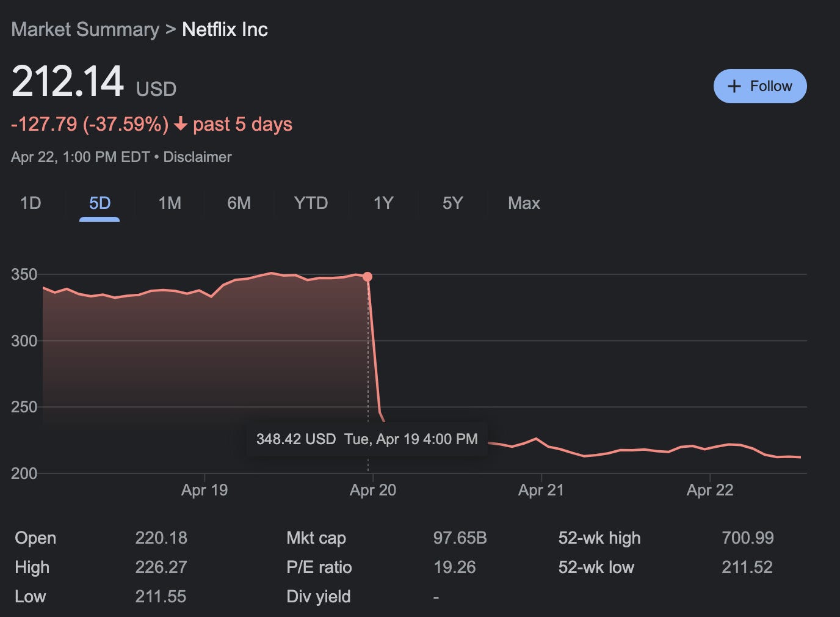
Task: Click the 300 y-axis label
Action: (x=24, y=341)
